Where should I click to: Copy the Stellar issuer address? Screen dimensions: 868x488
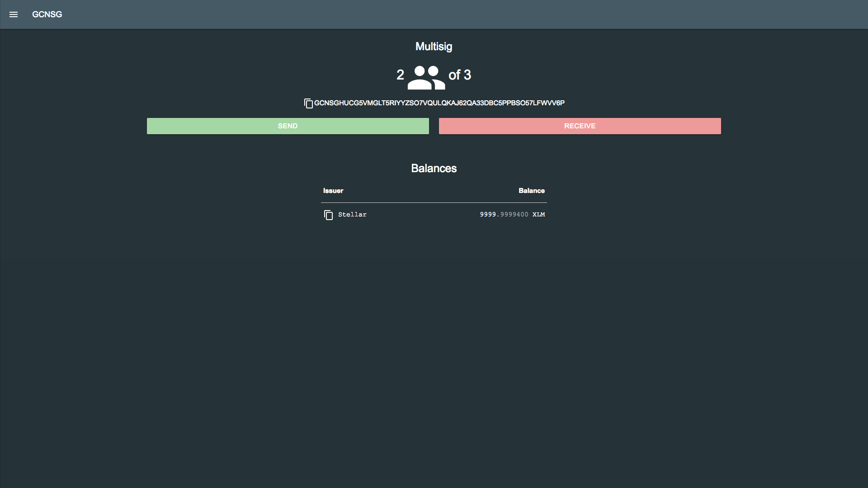tap(328, 215)
